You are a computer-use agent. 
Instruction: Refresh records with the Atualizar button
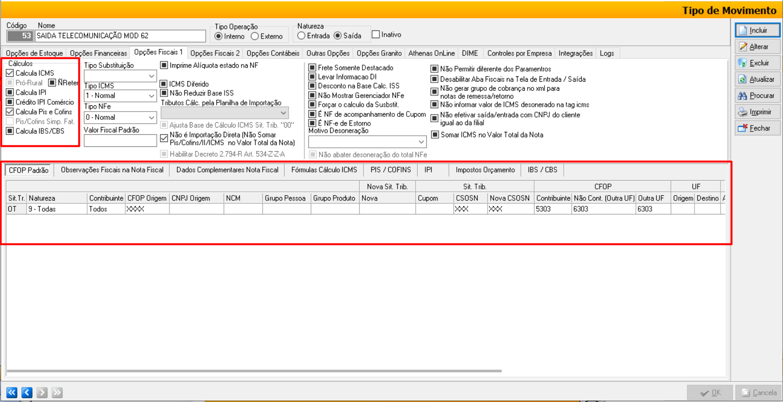click(757, 79)
